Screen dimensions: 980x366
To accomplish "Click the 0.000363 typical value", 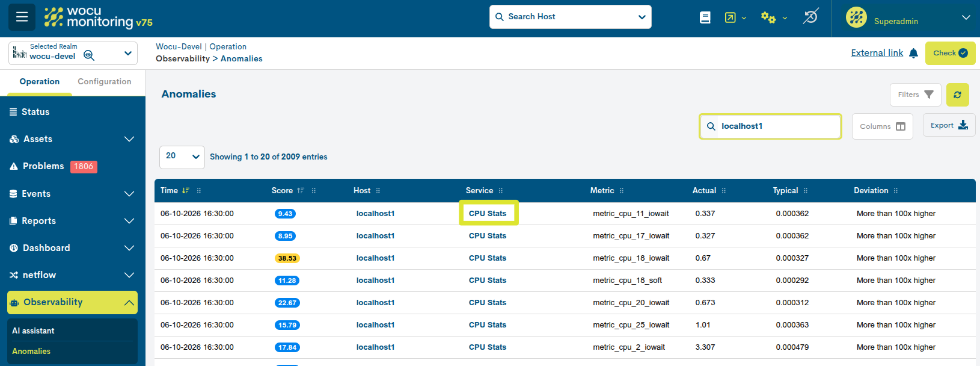I will pyautogui.click(x=792, y=325).
